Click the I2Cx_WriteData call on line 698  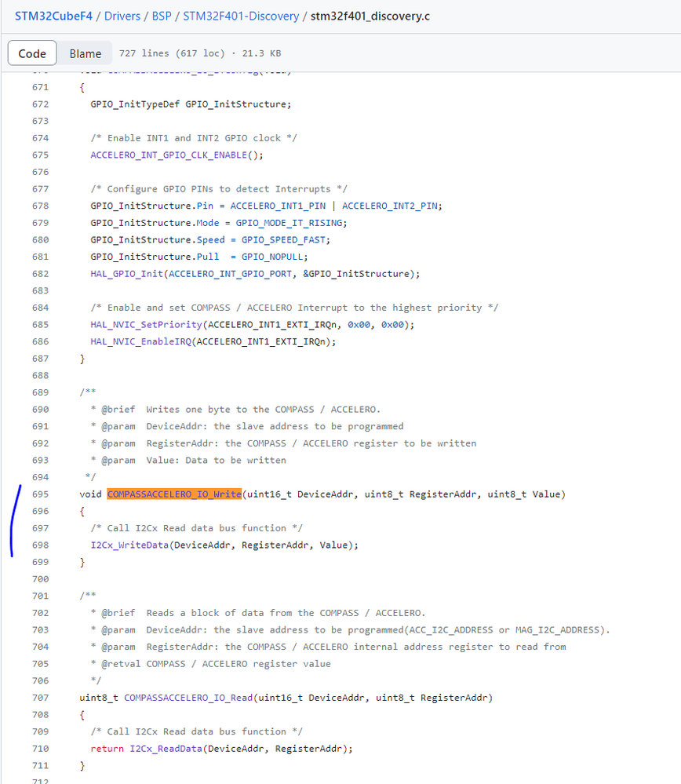129,545
